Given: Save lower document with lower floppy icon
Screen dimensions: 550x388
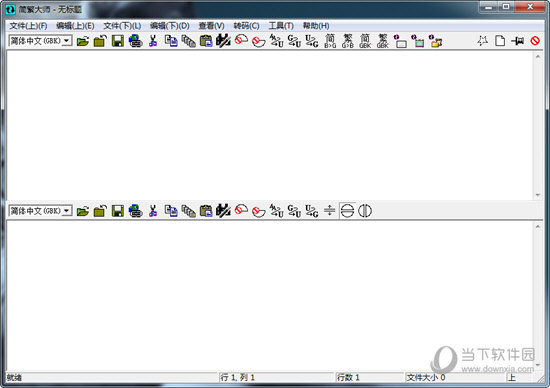Looking at the screenshot, I should [x=118, y=211].
